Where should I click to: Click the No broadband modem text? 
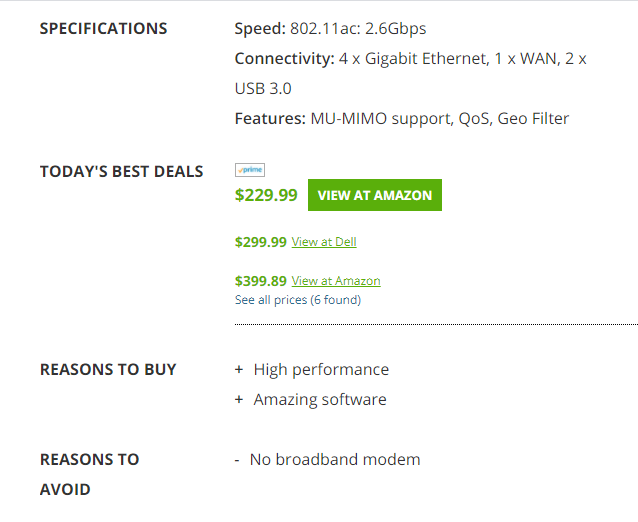point(335,460)
